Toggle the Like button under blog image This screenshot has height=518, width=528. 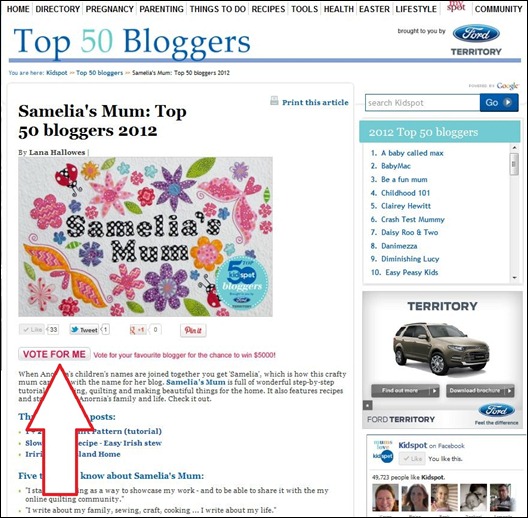[32, 329]
